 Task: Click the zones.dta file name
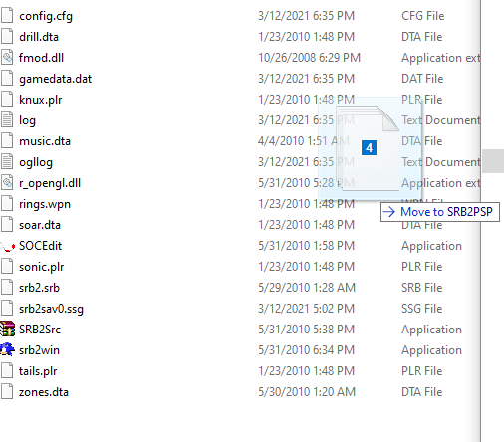click(44, 392)
